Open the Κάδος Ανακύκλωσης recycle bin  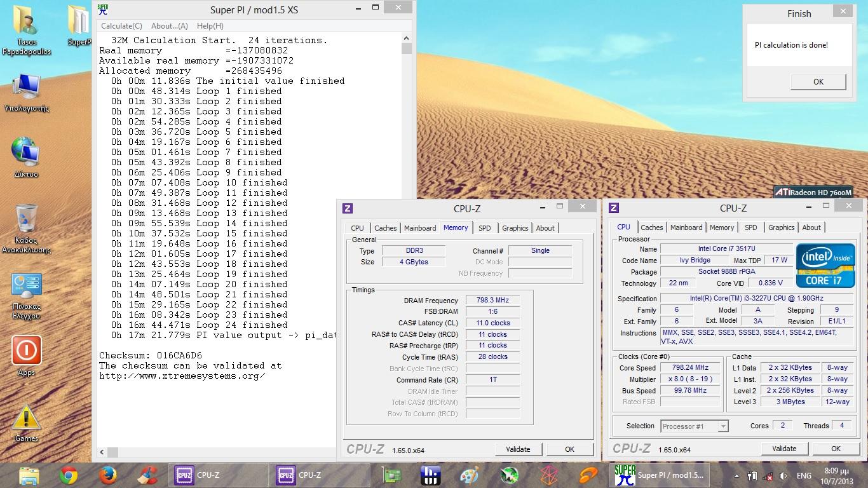click(x=26, y=227)
